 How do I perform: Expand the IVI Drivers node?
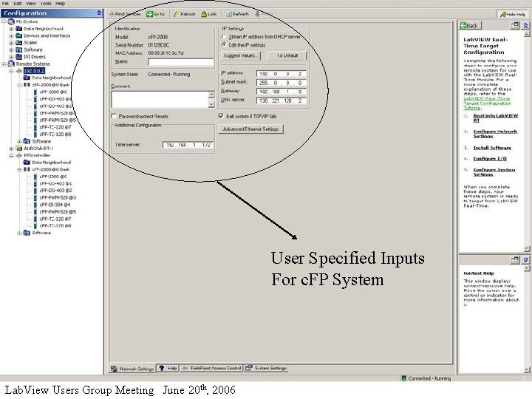pos(11,57)
